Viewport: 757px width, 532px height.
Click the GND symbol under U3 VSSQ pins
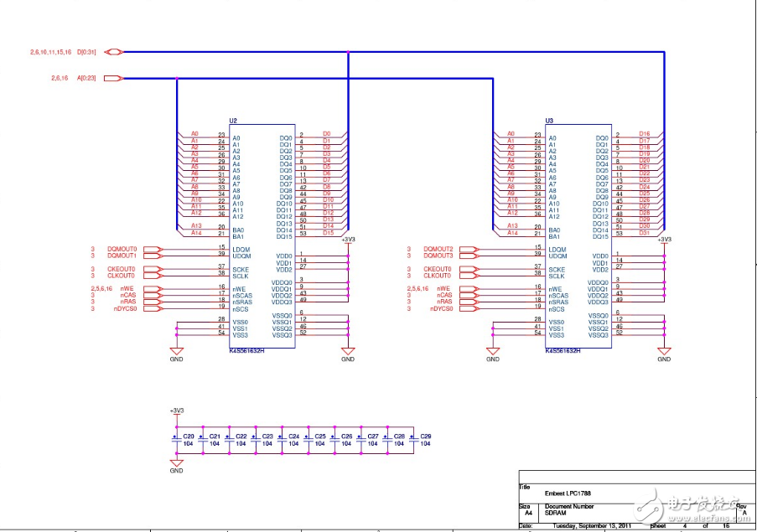pos(664,352)
